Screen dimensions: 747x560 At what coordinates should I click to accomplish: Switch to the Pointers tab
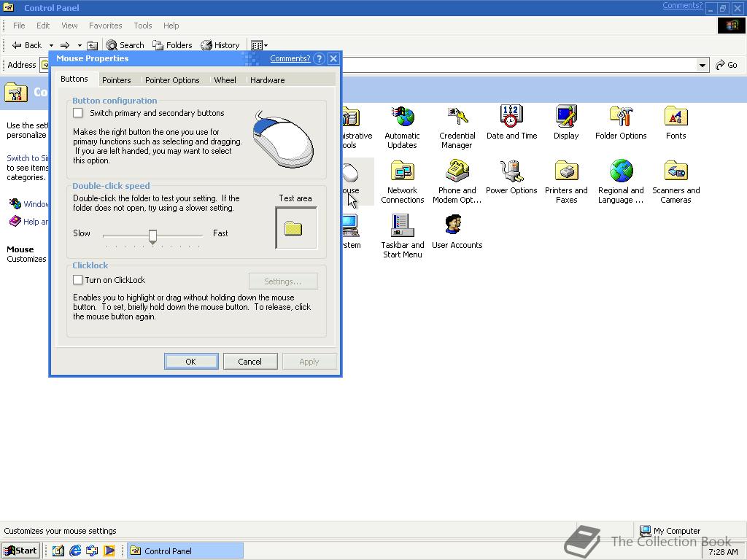click(x=117, y=79)
